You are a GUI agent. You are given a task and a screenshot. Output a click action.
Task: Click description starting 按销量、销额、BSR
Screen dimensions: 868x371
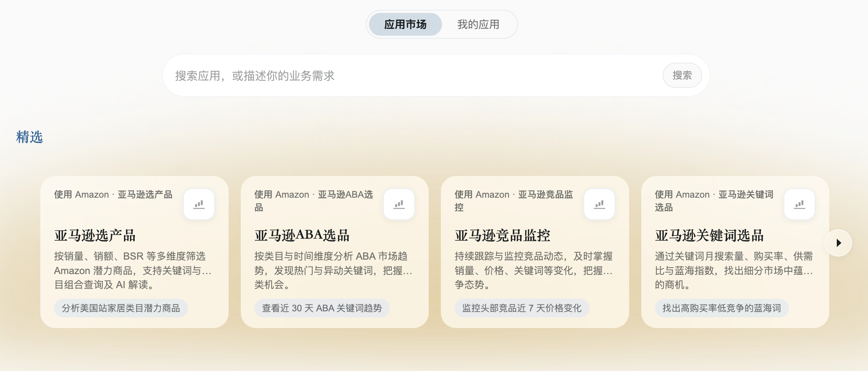[x=133, y=270]
